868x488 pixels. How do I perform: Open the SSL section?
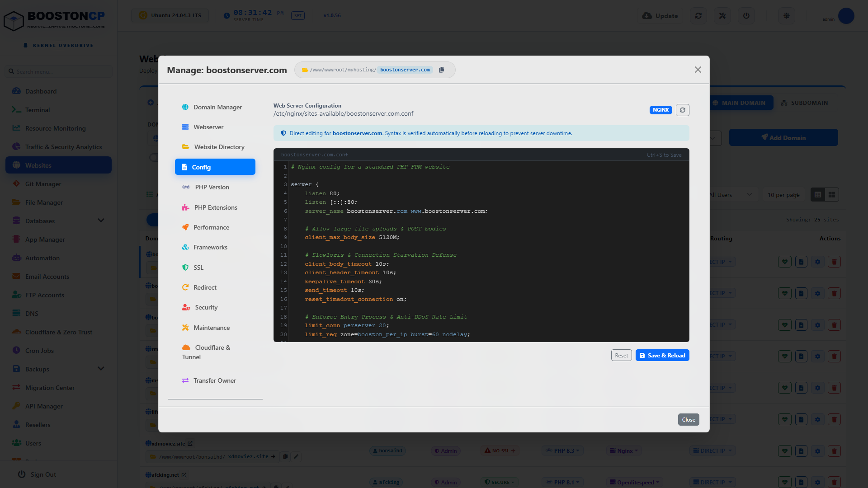pyautogui.click(x=215, y=267)
